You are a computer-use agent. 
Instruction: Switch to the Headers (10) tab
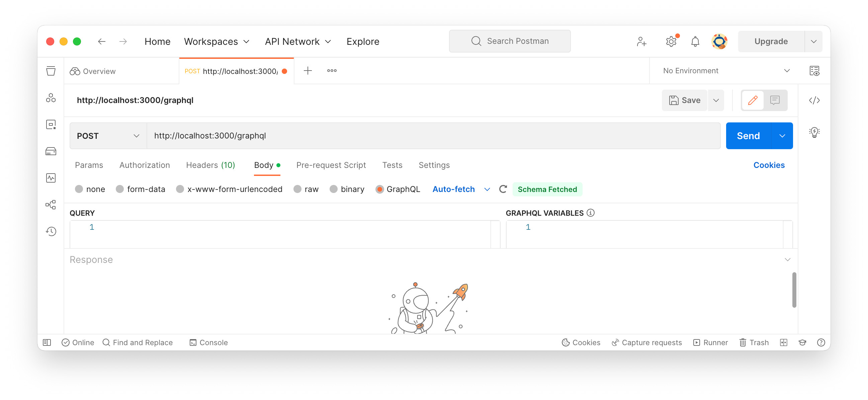[210, 165]
